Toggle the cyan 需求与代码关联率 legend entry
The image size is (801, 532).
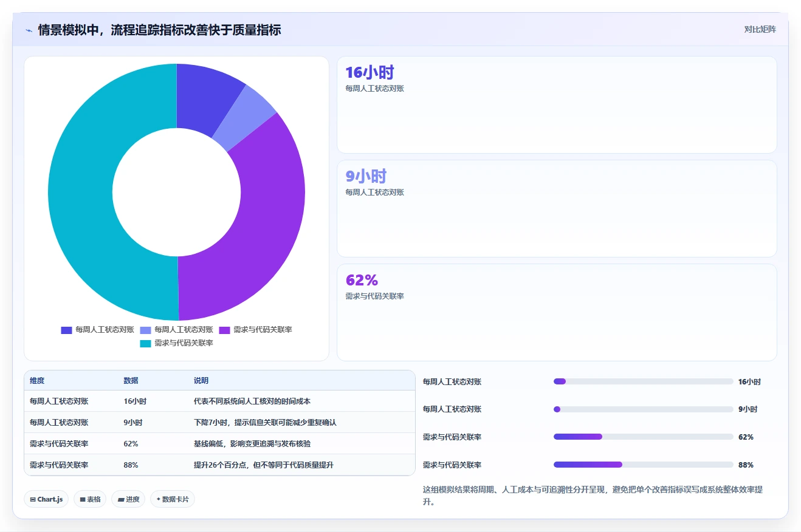(176, 343)
